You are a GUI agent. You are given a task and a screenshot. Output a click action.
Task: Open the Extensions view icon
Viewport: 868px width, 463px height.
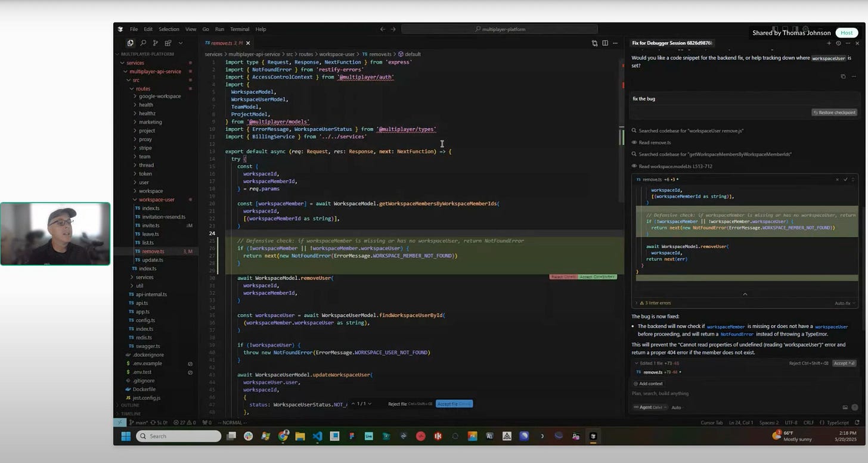coord(168,43)
